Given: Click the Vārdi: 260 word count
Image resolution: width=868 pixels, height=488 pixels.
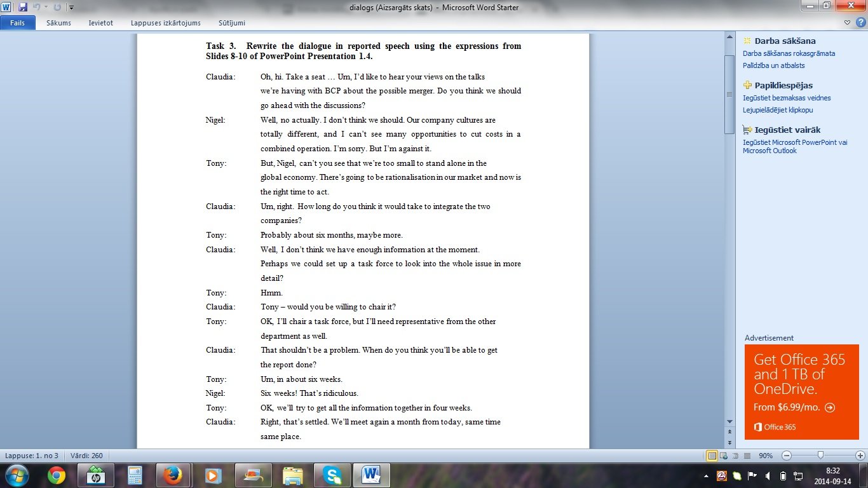Looking at the screenshot, I should click(x=87, y=456).
